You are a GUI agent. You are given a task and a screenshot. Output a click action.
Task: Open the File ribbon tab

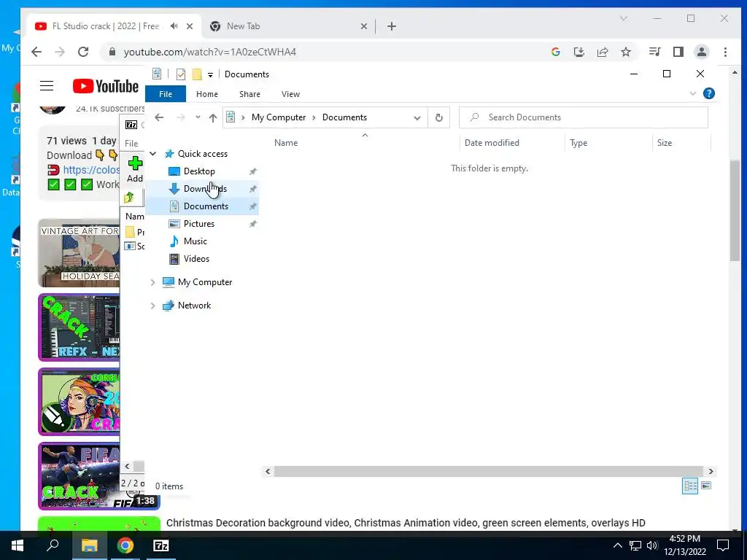(x=166, y=94)
